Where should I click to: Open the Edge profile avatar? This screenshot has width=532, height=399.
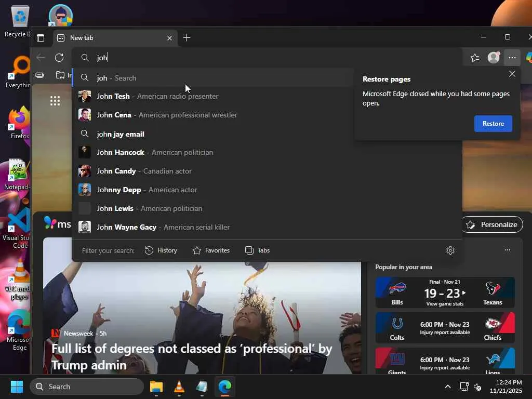[x=494, y=57]
